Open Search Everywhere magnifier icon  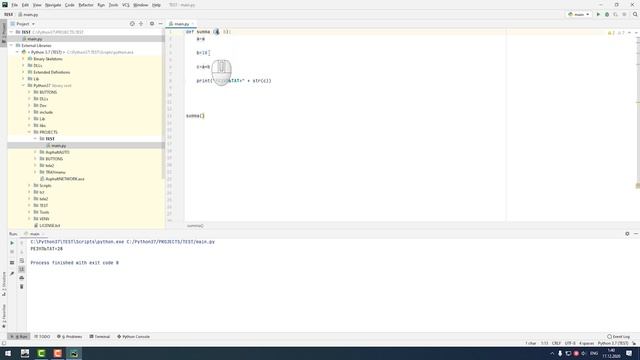(x=635, y=14)
